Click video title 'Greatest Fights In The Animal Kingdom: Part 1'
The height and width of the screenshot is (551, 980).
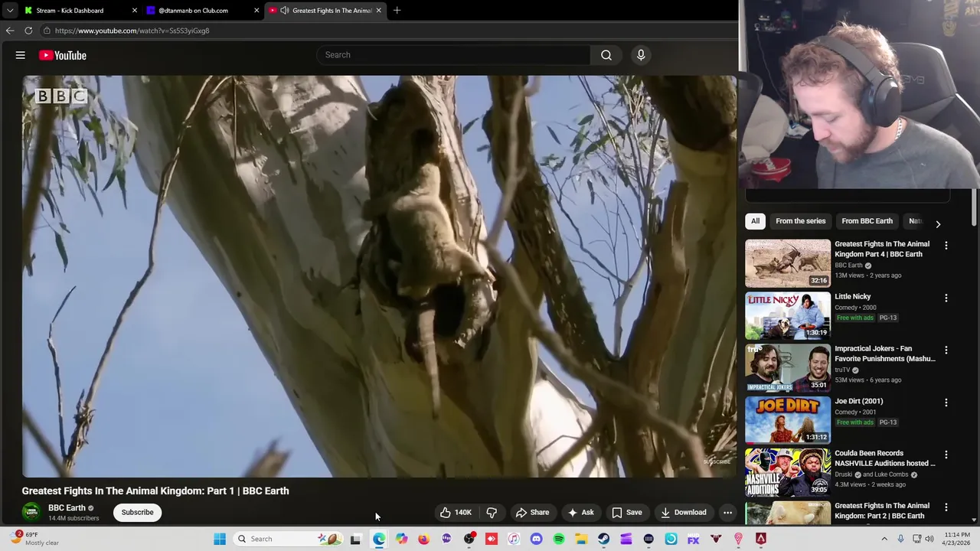[x=155, y=491]
